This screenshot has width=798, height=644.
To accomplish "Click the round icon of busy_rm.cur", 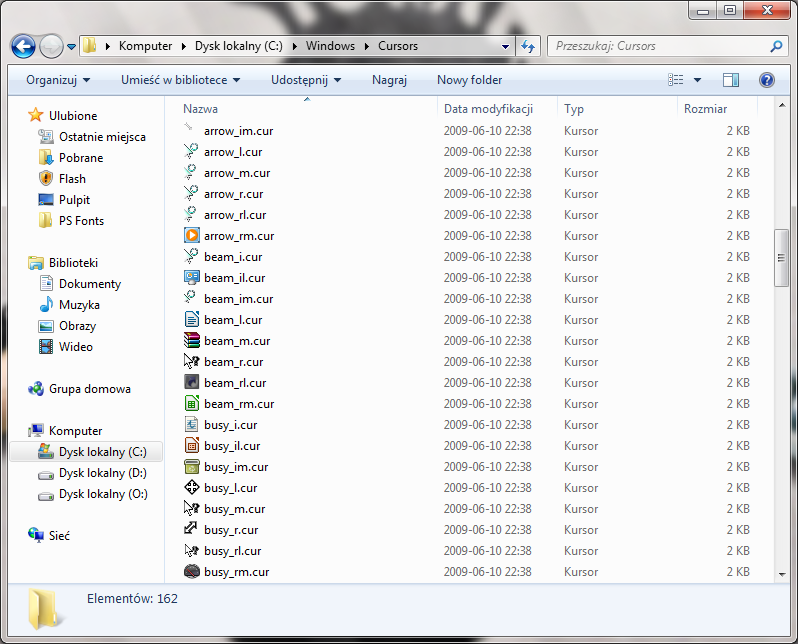I will coord(191,571).
